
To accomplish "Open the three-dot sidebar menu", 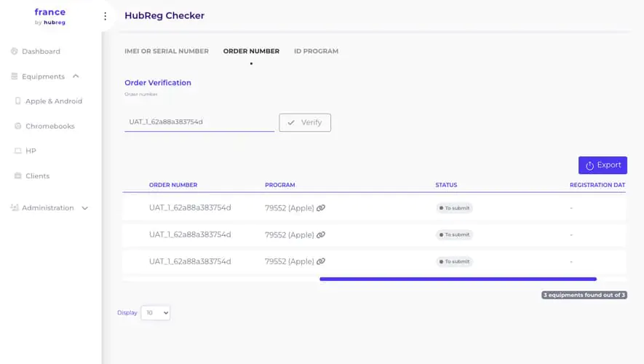I will 105,16.
